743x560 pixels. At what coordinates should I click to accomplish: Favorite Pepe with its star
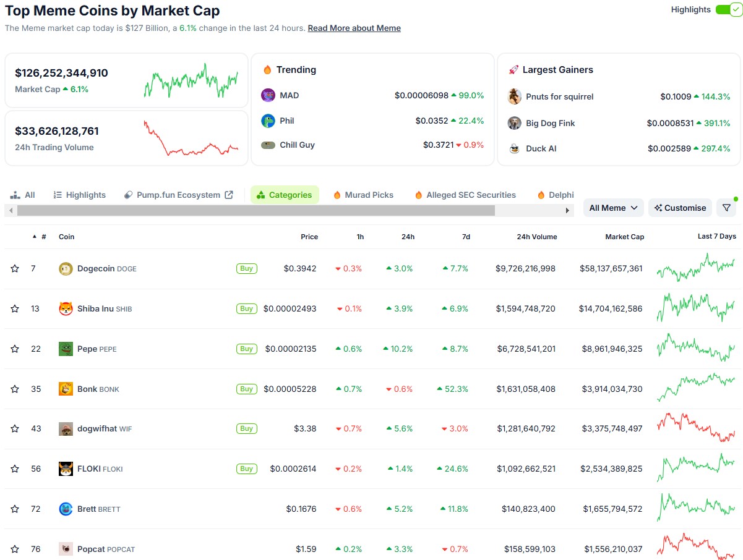[15, 349]
